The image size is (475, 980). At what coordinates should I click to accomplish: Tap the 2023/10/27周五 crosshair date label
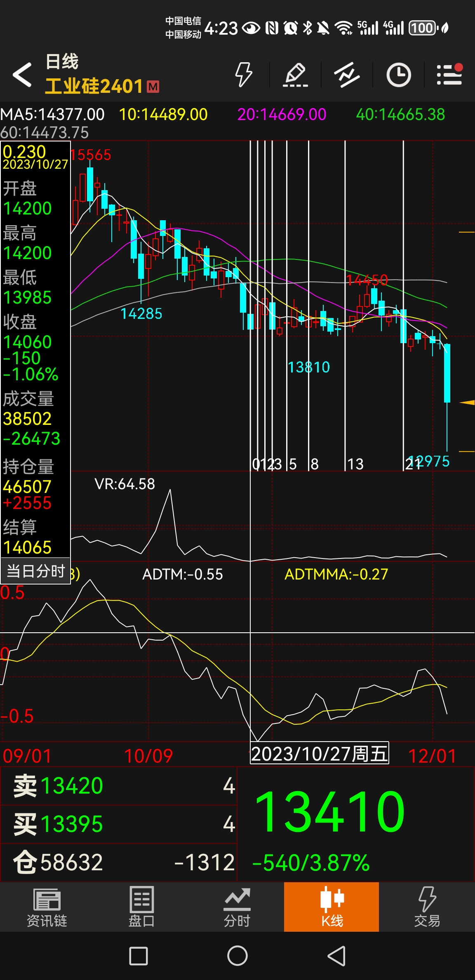(x=320, y=754)
